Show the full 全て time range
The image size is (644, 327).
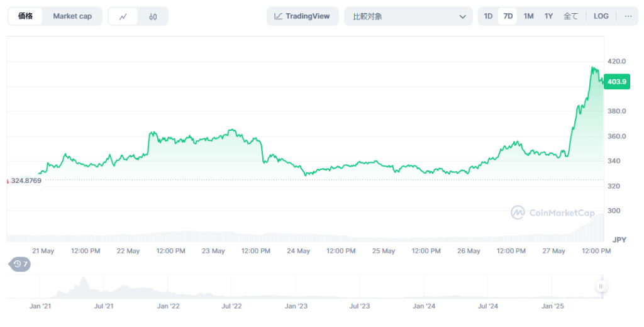pyautogui.click(x=570, y=16)
